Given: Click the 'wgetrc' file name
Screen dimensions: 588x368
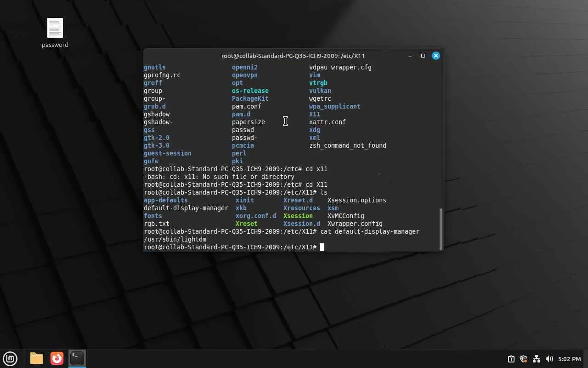Looking at the screenshot, I should (320, 98).
